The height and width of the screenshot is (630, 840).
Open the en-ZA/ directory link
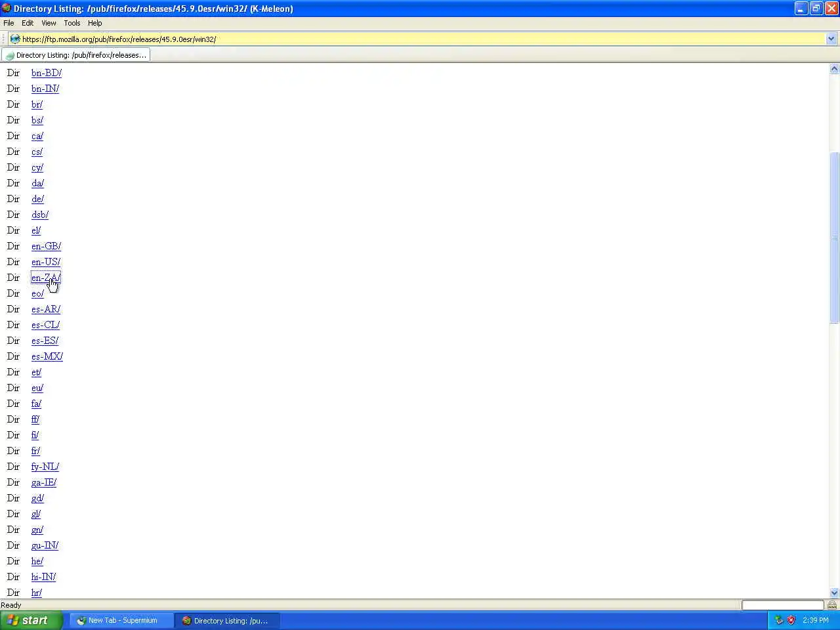[46, 278]
